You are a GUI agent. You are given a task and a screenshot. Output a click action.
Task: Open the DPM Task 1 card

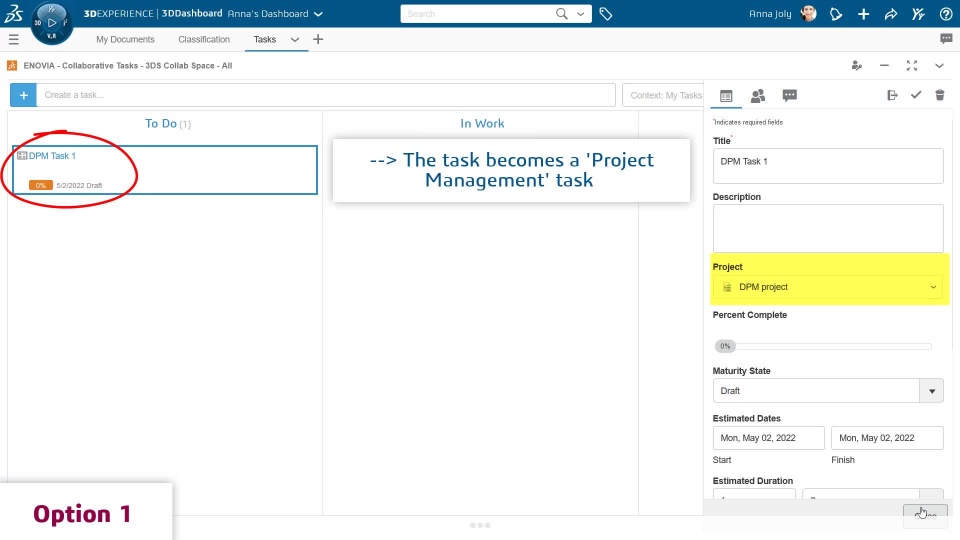(165, 170)
